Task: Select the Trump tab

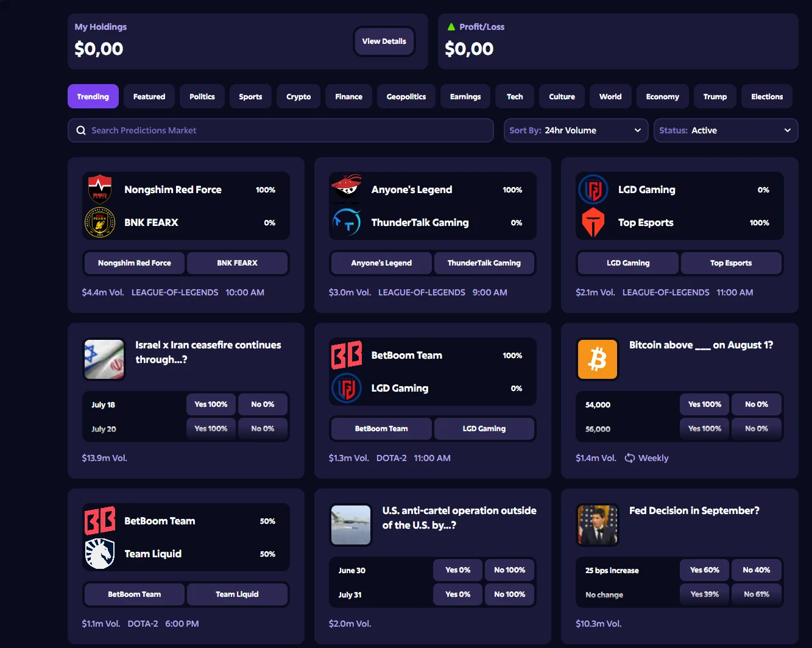Action: [x=715, y=96]
